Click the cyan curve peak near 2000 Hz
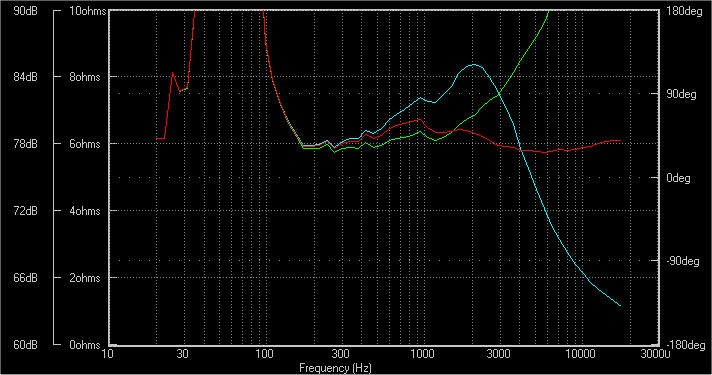712x375 pixels. 474,64
